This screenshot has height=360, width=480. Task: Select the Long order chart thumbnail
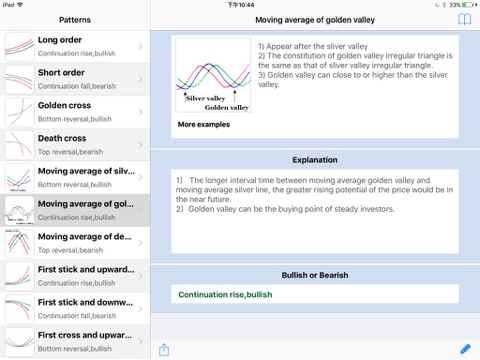20,47
